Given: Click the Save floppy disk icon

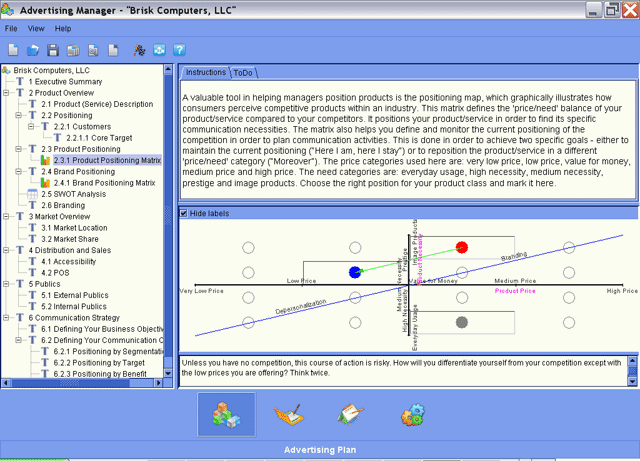Looking at the screenshot, I should pyautogui.click(x=53, y=50).
